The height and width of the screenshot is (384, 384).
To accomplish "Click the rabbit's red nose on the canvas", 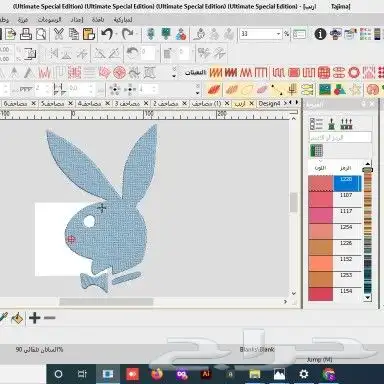I will [x=71, y=239].
